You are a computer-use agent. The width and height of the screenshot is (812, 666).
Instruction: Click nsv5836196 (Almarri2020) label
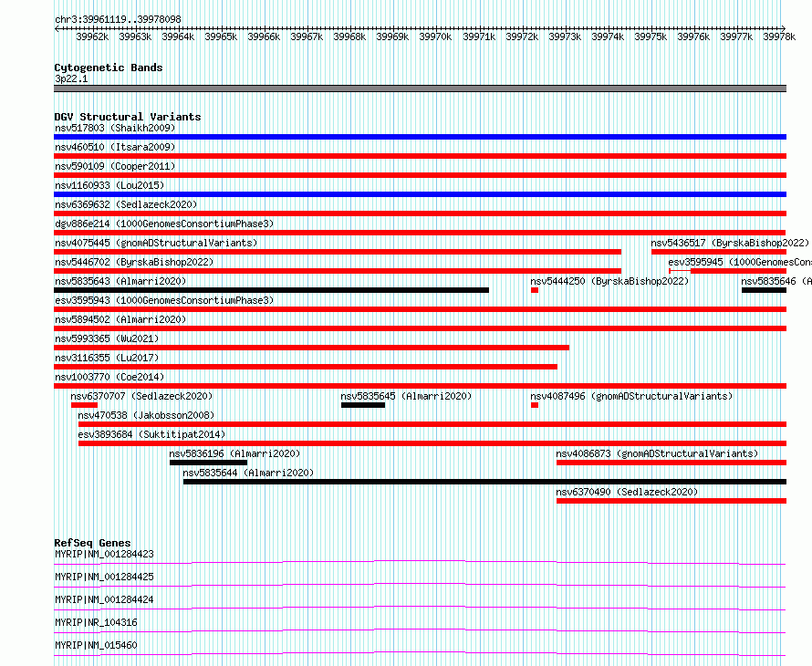(x=234, y=453)
